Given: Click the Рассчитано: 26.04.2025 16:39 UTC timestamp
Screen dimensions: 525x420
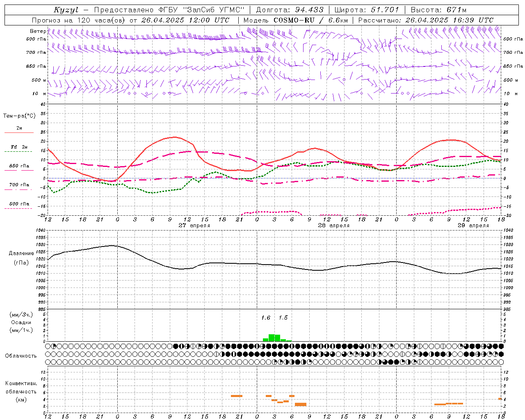Looking at the screenshot, I should [426, 20].
